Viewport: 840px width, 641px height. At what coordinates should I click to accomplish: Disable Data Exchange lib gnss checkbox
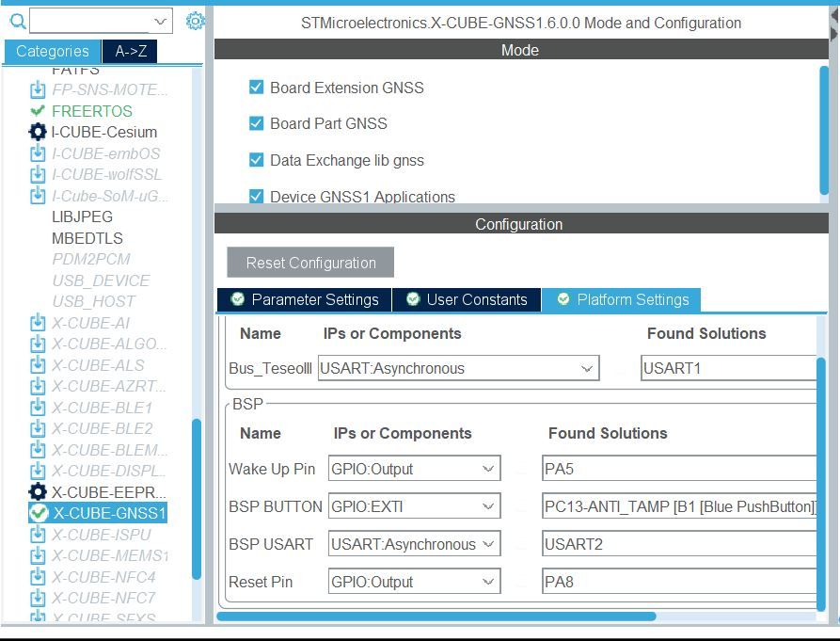point(256,160)
